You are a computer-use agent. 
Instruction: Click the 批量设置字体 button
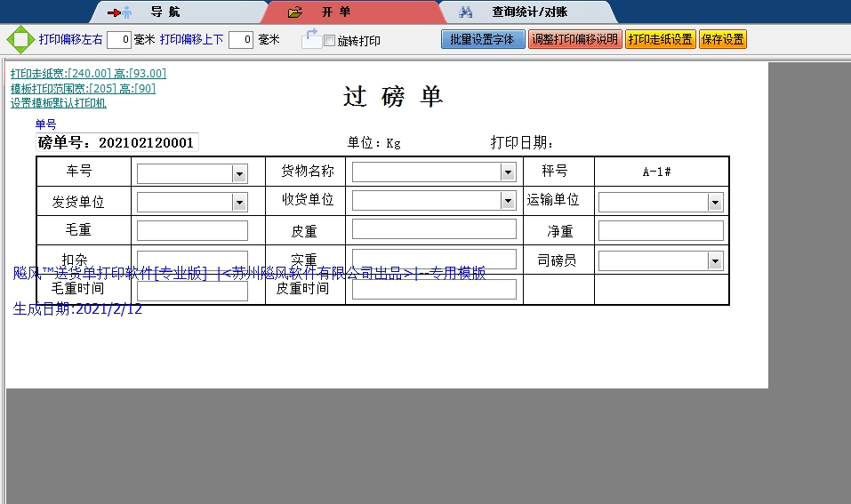point(483,39)
